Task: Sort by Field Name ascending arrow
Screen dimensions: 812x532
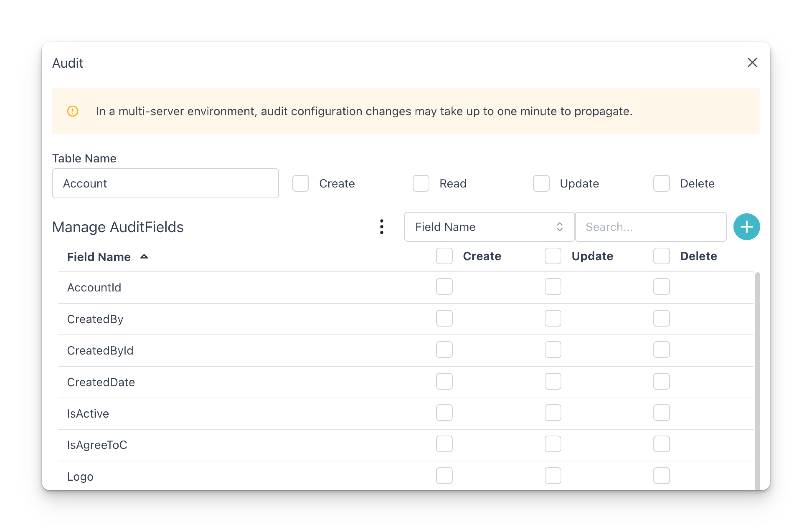Action: click(144, 256)
